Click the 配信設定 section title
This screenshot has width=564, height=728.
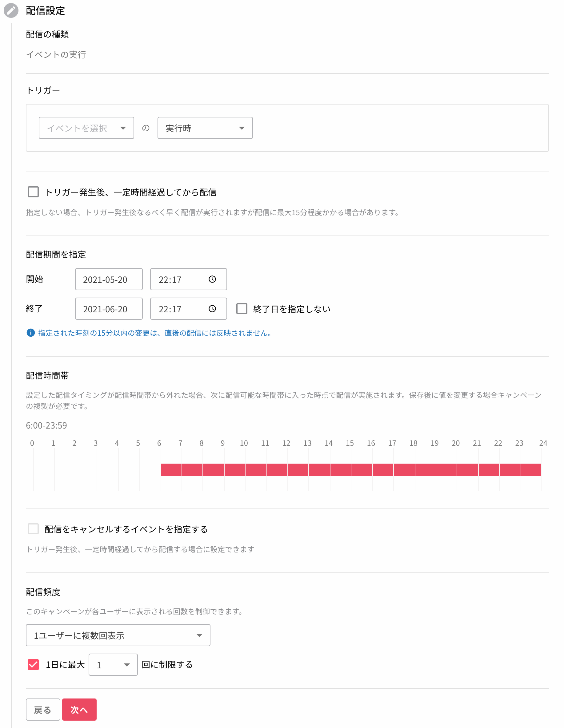(x=45, y=11)
